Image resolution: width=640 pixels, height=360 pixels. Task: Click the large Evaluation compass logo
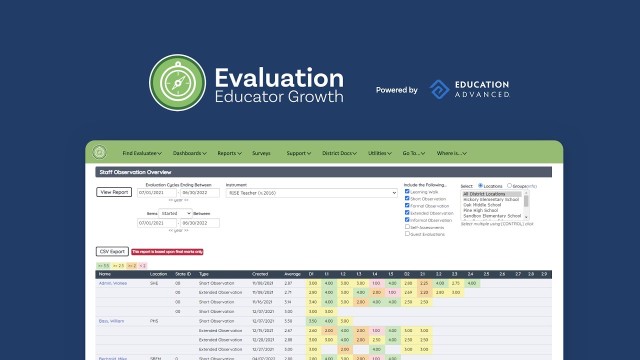point(178,83)
